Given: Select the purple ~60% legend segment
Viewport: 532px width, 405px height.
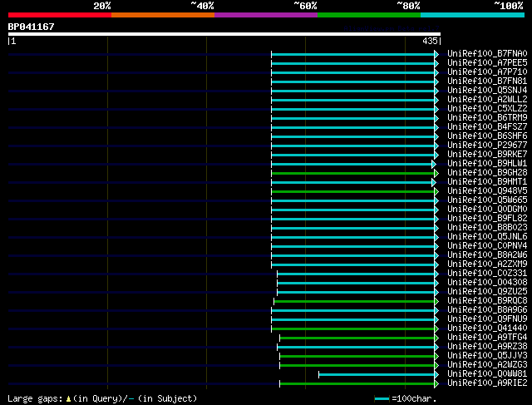Looking at the screenshot, I should click(266, 15).
